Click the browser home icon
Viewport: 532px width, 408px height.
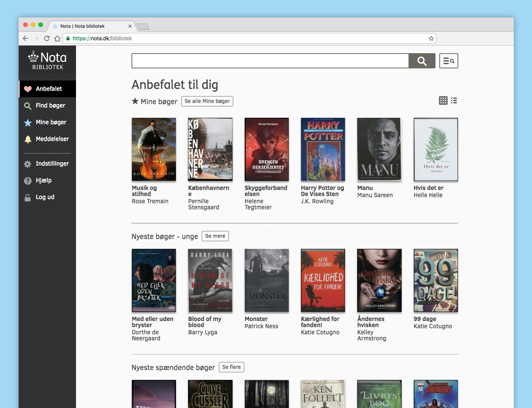pyautogui.click(x=57, y=38)
